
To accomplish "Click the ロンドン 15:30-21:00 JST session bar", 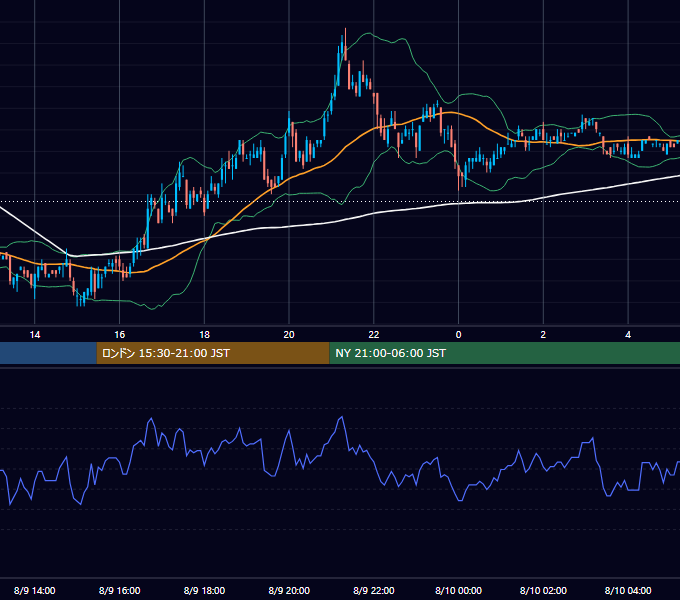I will point(213,353).
